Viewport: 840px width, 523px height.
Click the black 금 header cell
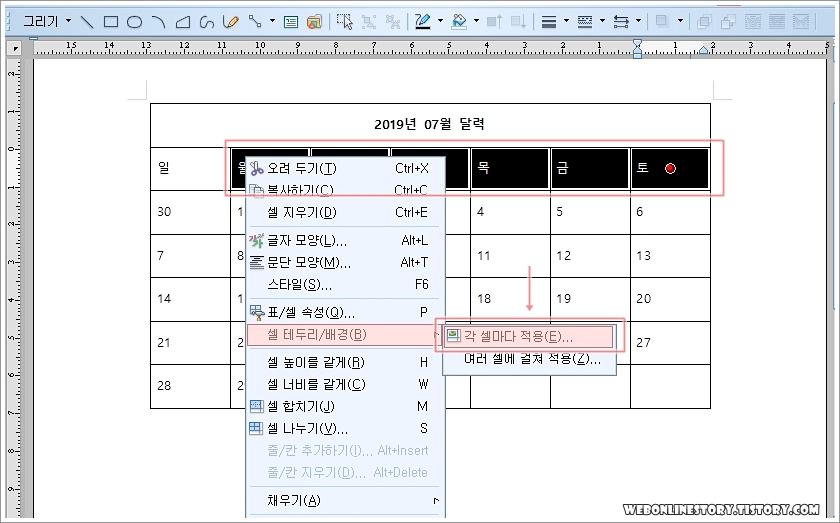pos(590,169)
